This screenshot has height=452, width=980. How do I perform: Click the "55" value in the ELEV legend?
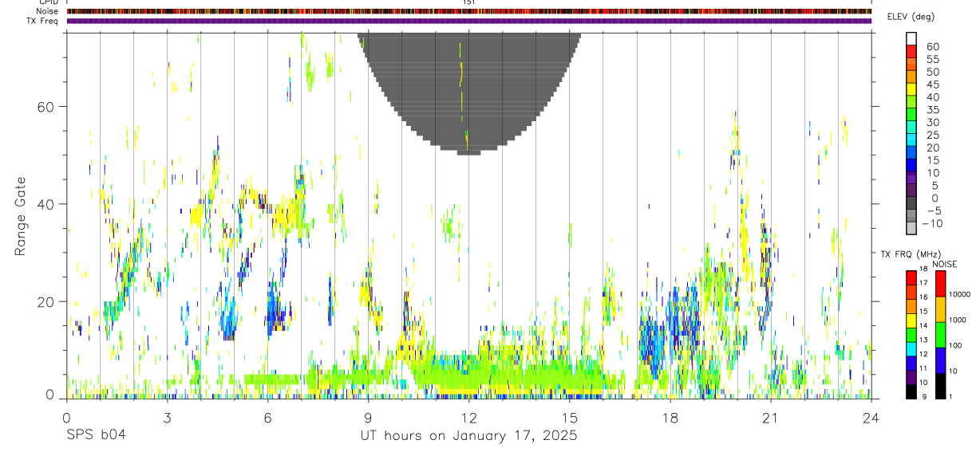pyautogui.click(x=932, y=59)
